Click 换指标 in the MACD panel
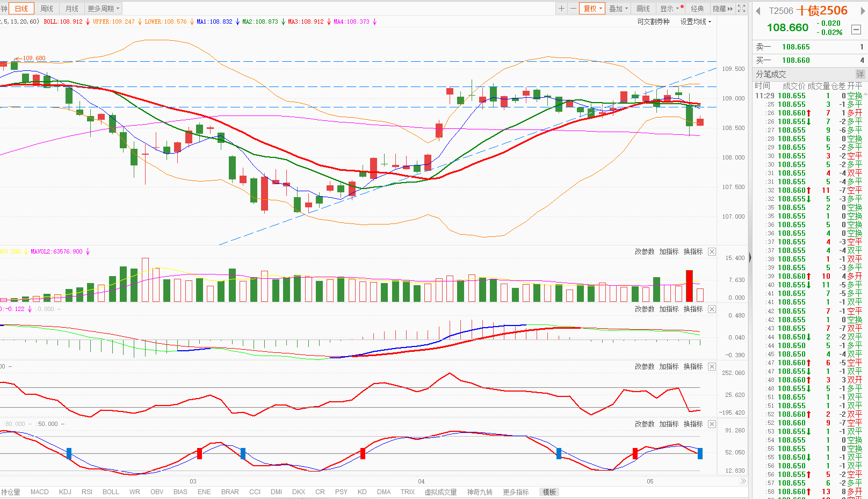 point(693,309)
